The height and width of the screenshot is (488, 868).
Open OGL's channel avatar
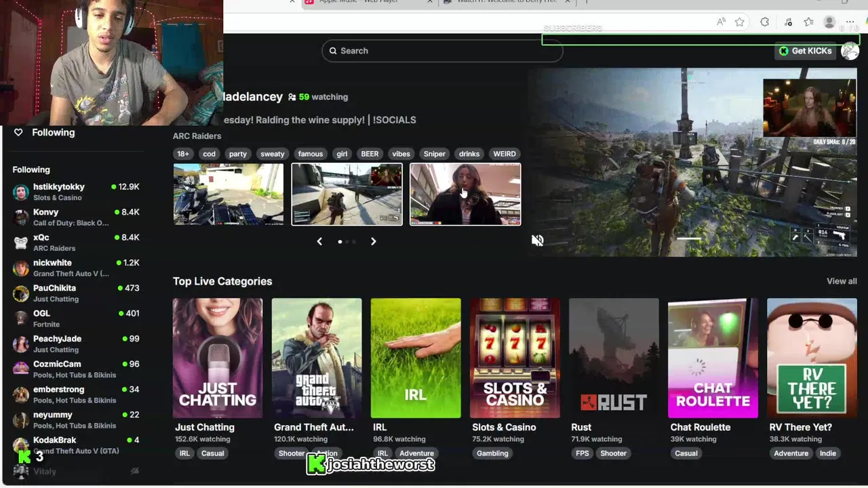pyautogui.click(x=21, y=319)
